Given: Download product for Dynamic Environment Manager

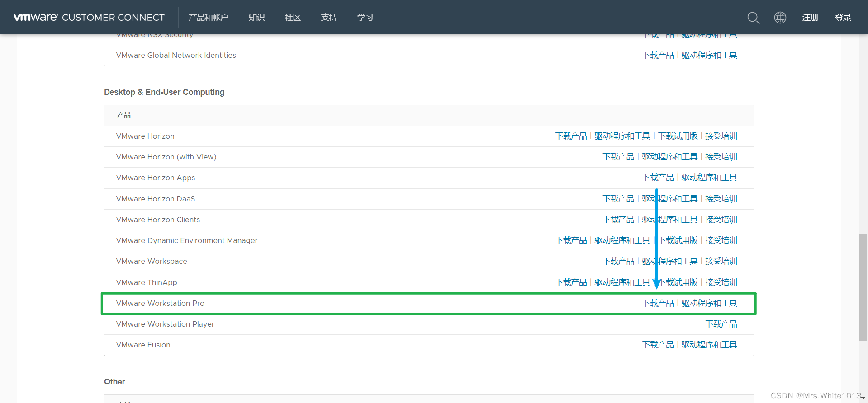Looking at the screenshot, I should click(x=571, y=240).
